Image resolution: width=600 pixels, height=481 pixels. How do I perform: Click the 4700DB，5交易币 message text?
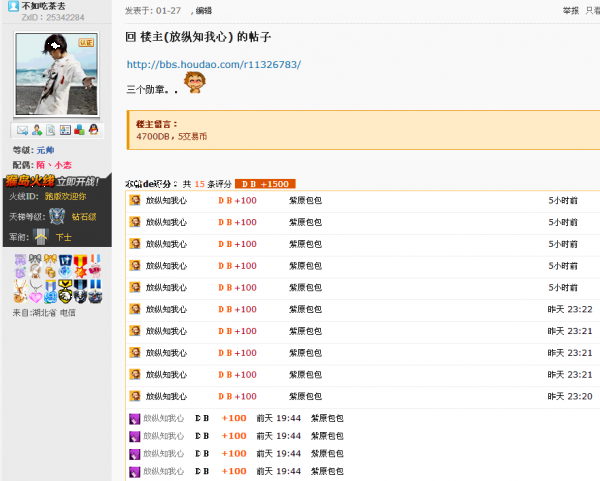171,137
